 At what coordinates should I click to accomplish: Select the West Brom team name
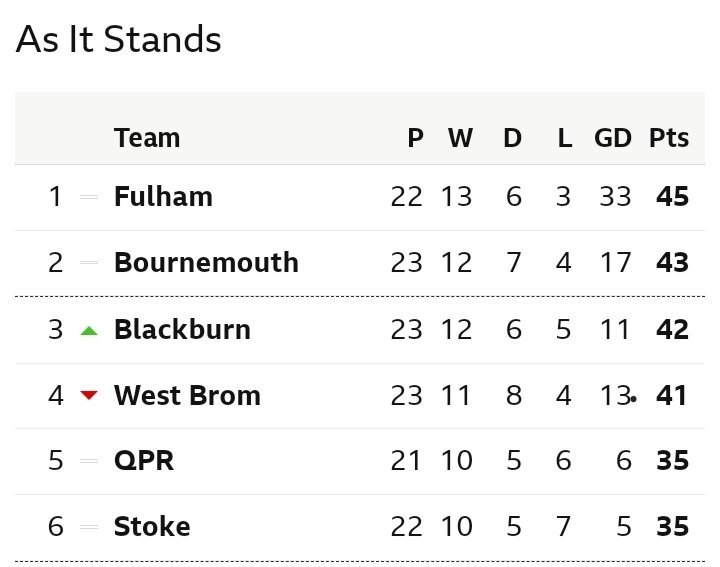(187, 395)
